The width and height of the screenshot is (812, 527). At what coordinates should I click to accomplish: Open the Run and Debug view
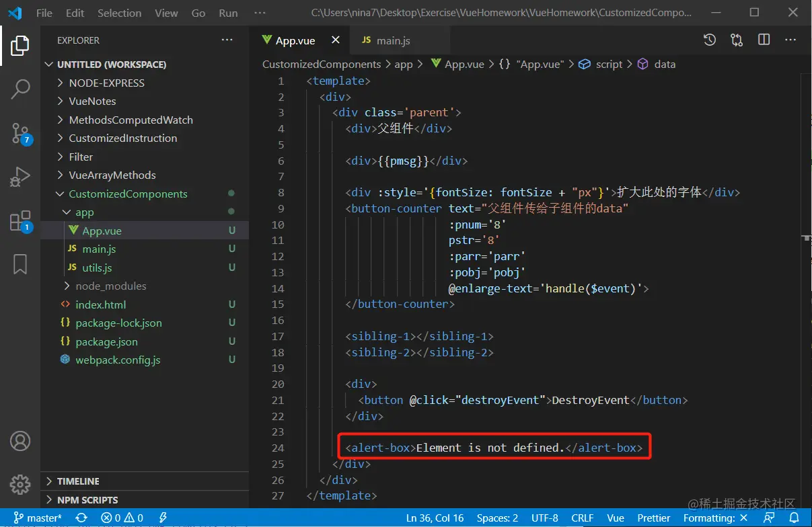(20, 177)
